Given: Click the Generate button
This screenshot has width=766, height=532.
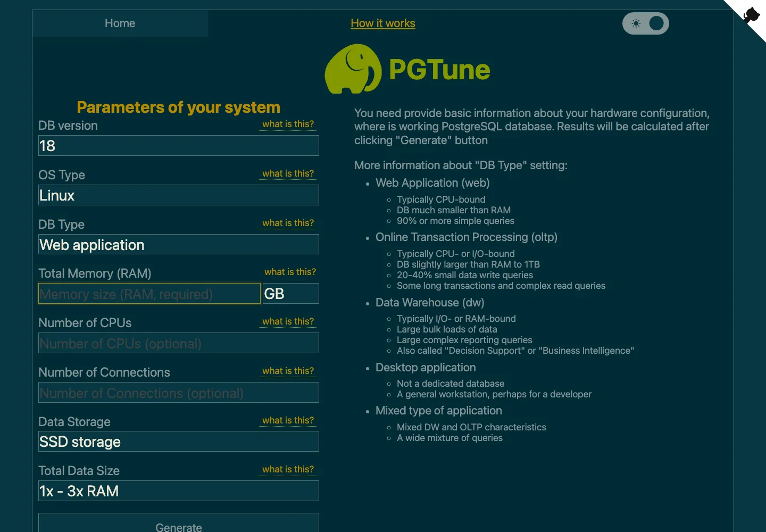Looking at the screenshot, I should coord(179,524).
